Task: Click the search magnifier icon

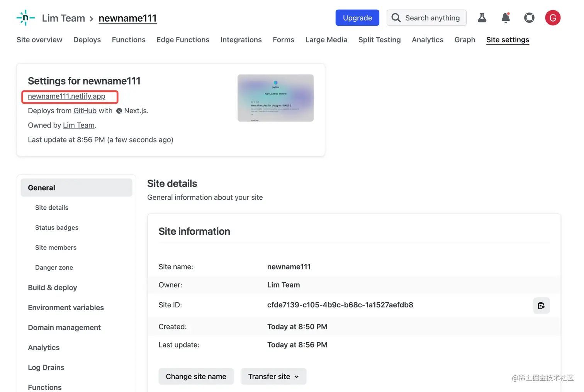Action: point(396,18)
